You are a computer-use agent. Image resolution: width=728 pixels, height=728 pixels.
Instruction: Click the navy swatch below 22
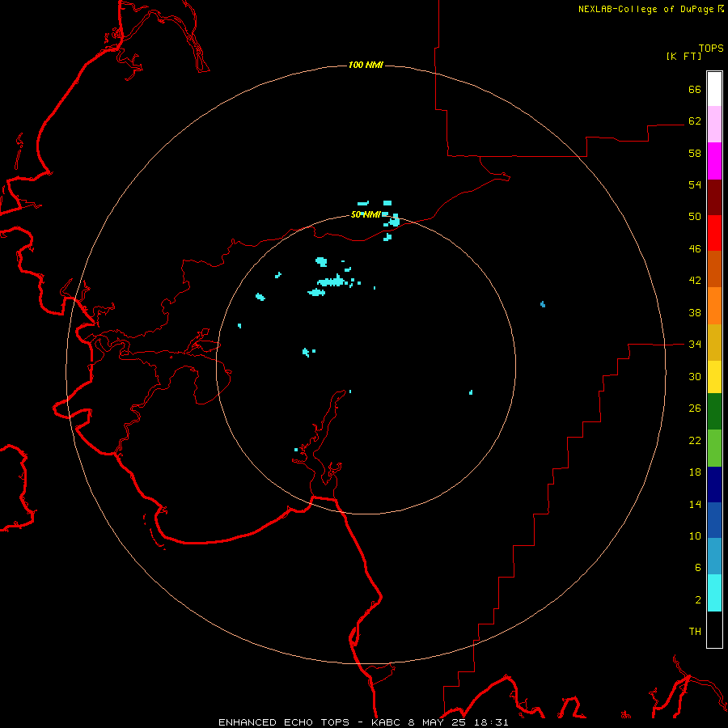tap(714, 485)
